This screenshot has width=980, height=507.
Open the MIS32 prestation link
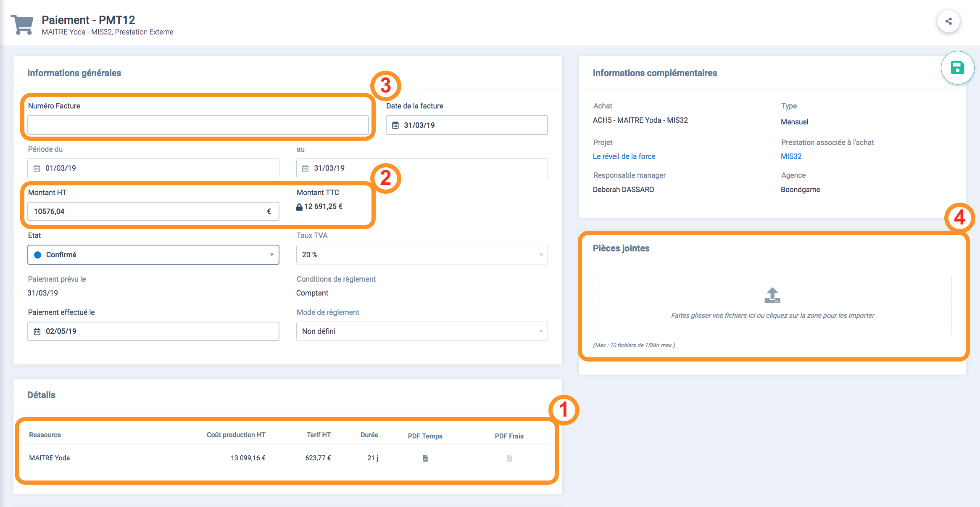(791, 156)
